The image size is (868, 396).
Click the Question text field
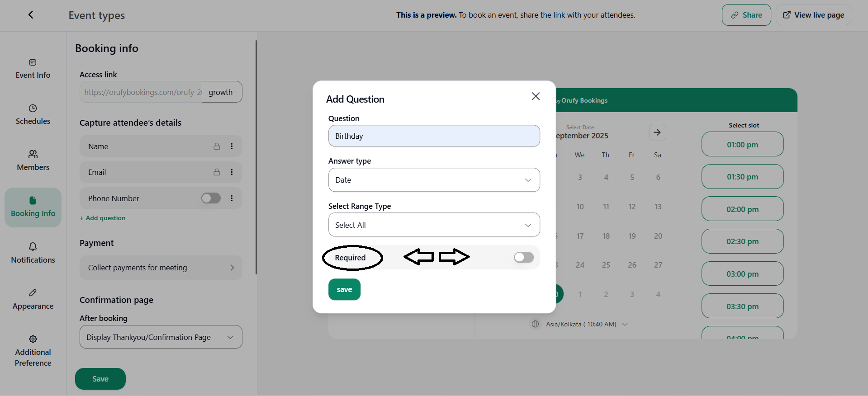(434, 136)
